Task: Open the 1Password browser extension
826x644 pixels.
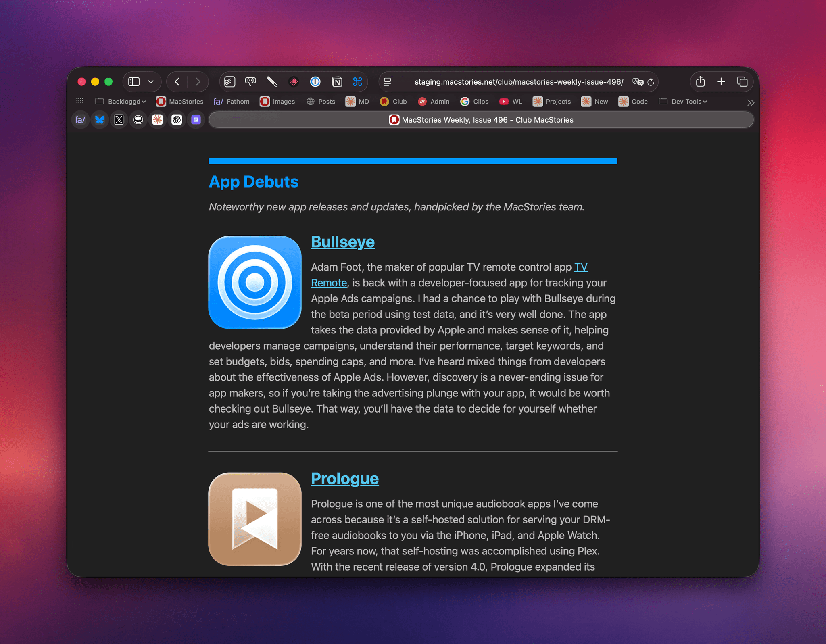Action: point(315,82)
